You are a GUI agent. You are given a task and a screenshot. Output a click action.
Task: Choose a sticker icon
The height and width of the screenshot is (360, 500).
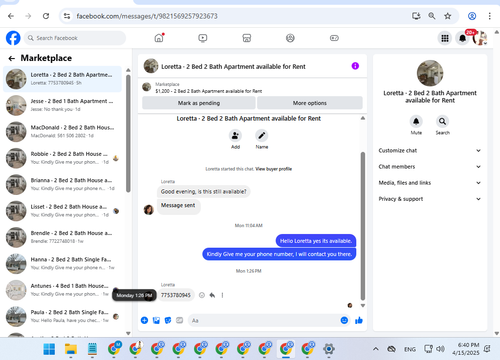click(168, 320)
